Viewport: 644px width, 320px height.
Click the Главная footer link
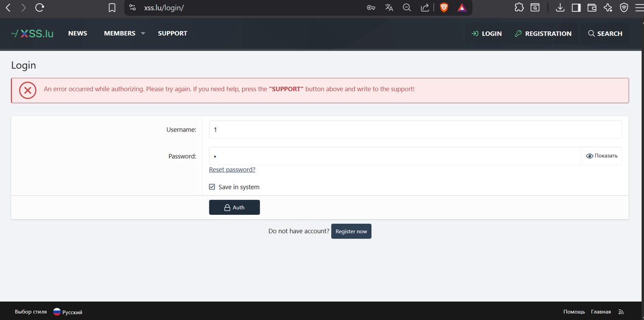(x=601, y=312)
